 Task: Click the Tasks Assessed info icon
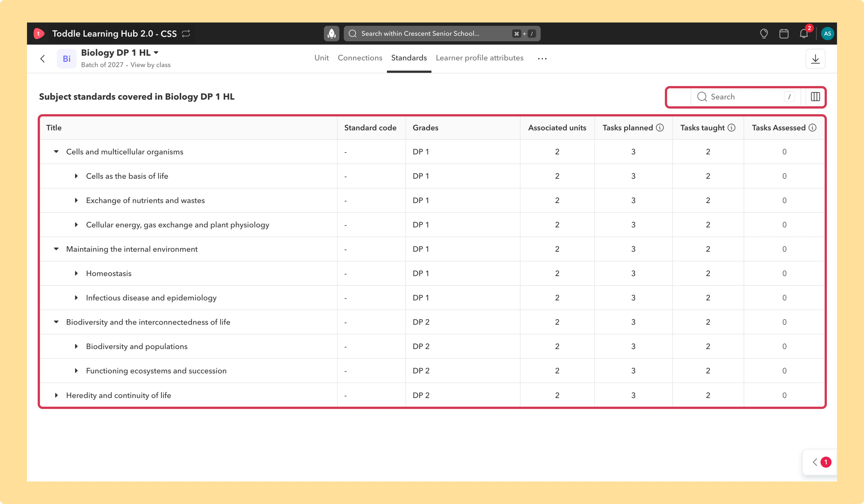coord(813,128)
